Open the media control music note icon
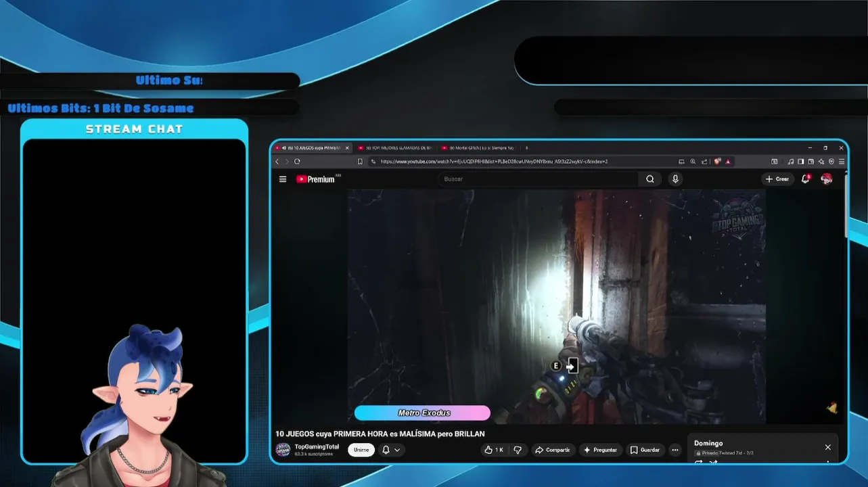The width and height of the screenshot is (868, 487). tap(790, 162)
